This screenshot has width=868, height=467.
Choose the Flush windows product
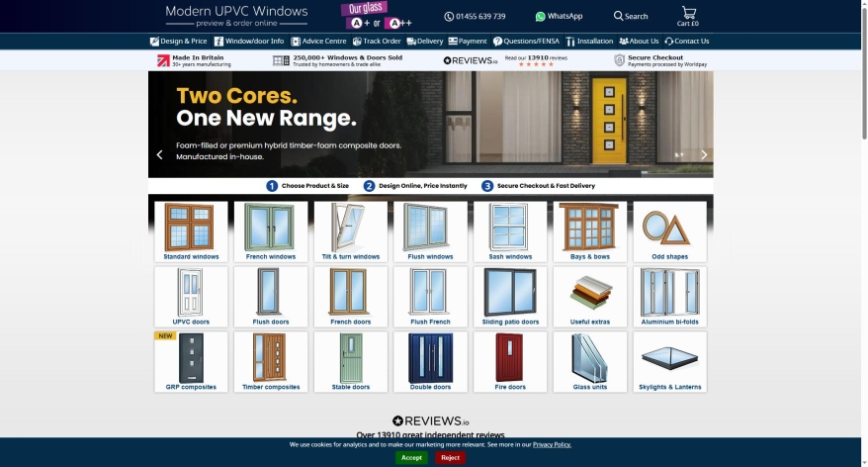pyautogui.click(x=430, y=232)
